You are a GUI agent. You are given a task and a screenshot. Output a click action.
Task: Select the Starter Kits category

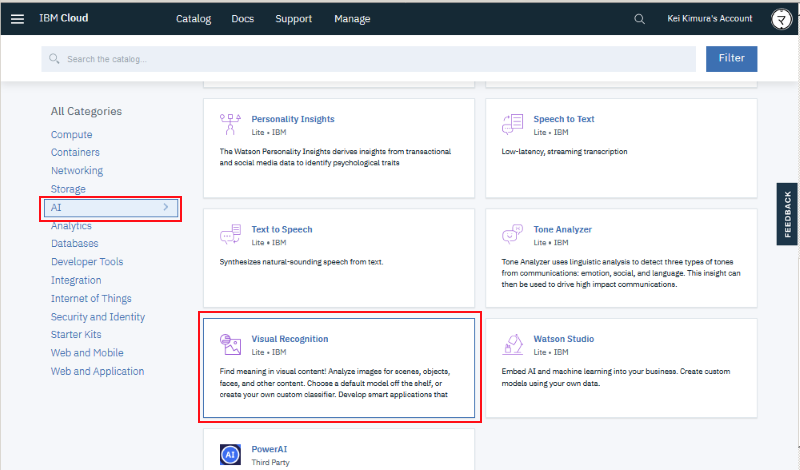click(x=76, y=335)
